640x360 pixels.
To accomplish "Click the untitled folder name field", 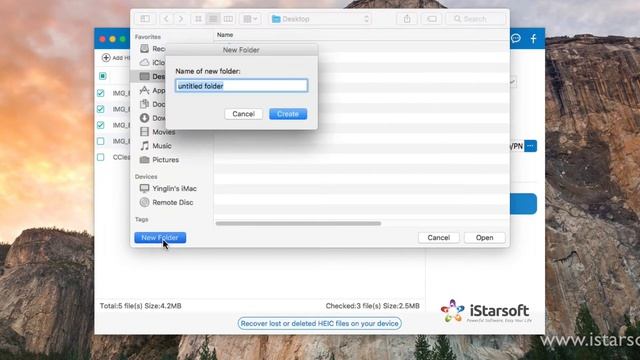I will [241, 86].
